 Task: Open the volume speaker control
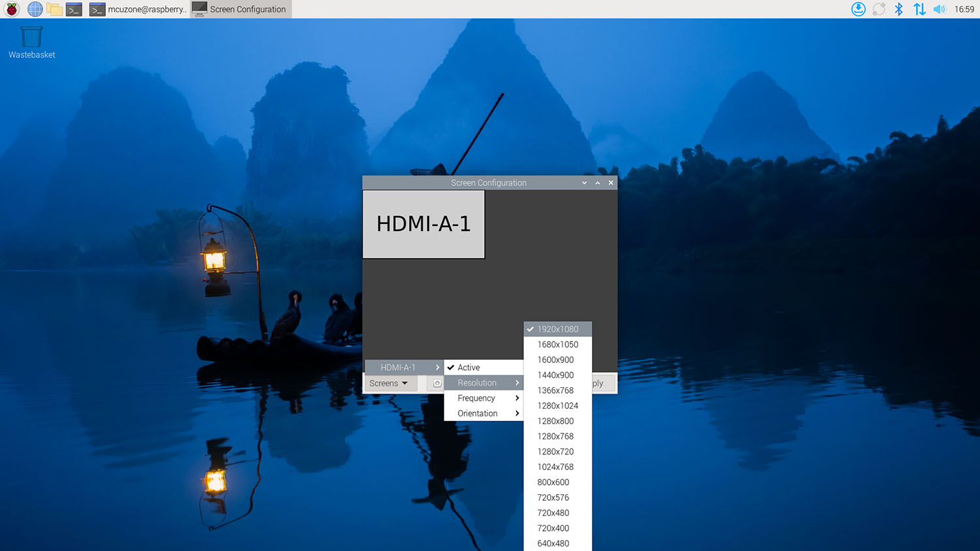pos(939,9)
